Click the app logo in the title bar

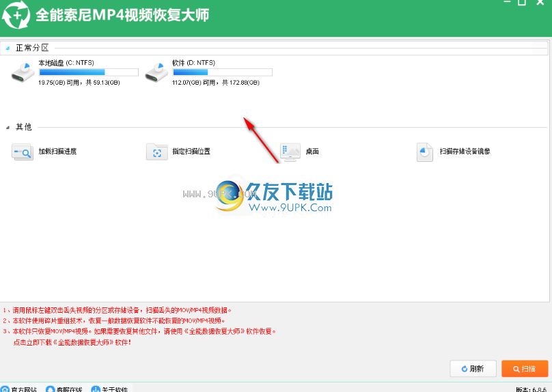point(16,15)
